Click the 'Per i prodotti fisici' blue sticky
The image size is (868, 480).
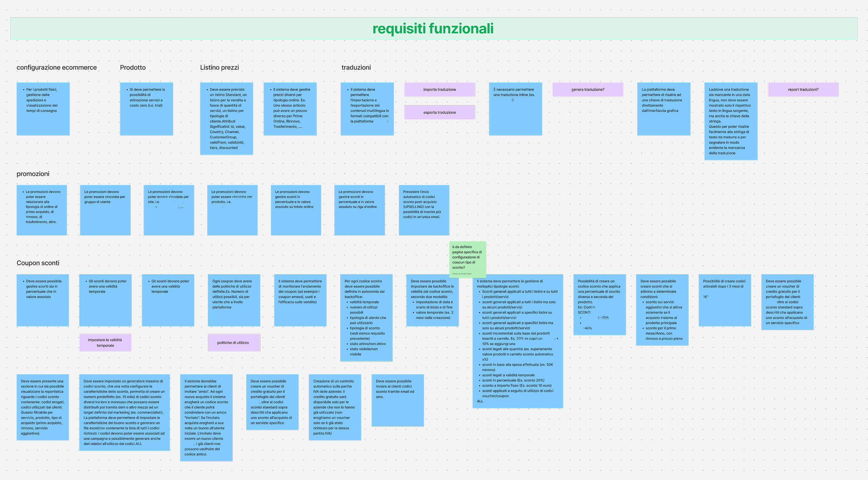(43, 109)
